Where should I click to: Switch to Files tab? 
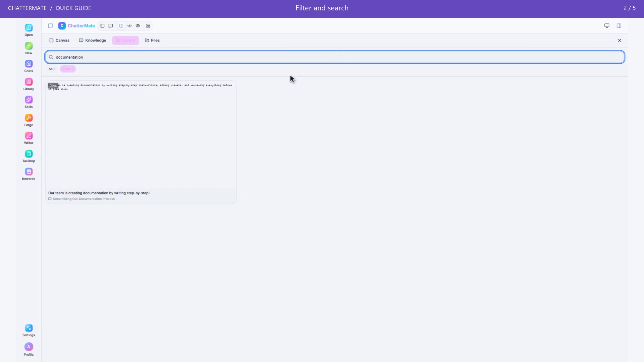point(152,40)
